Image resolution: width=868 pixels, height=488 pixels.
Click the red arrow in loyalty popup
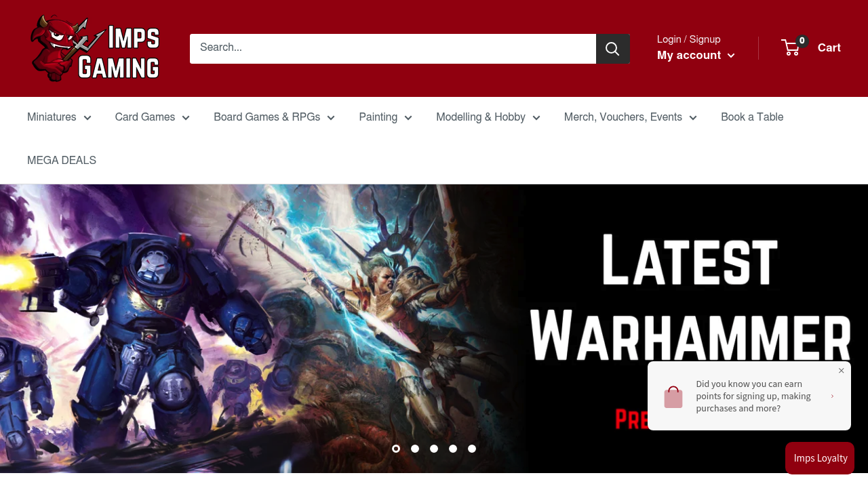tap(832, 396)
